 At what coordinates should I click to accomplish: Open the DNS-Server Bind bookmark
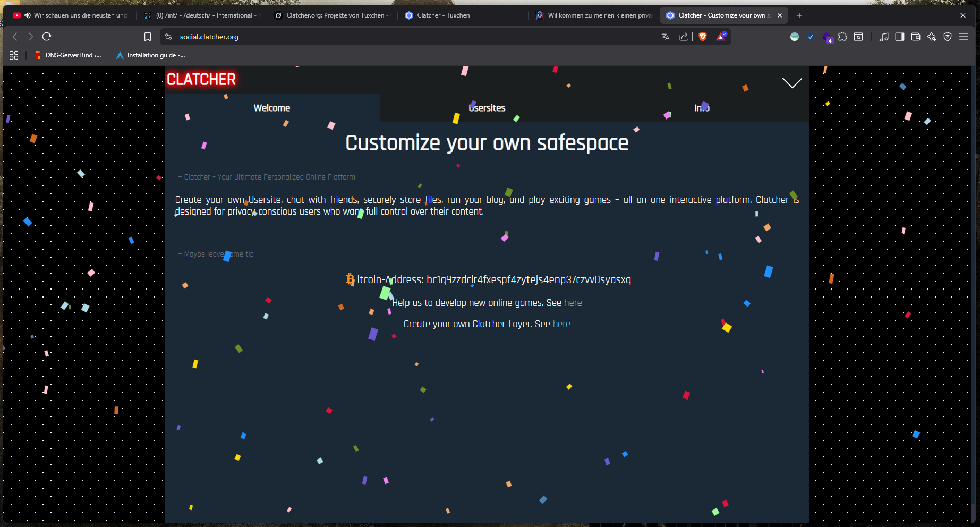coord(68,55)
